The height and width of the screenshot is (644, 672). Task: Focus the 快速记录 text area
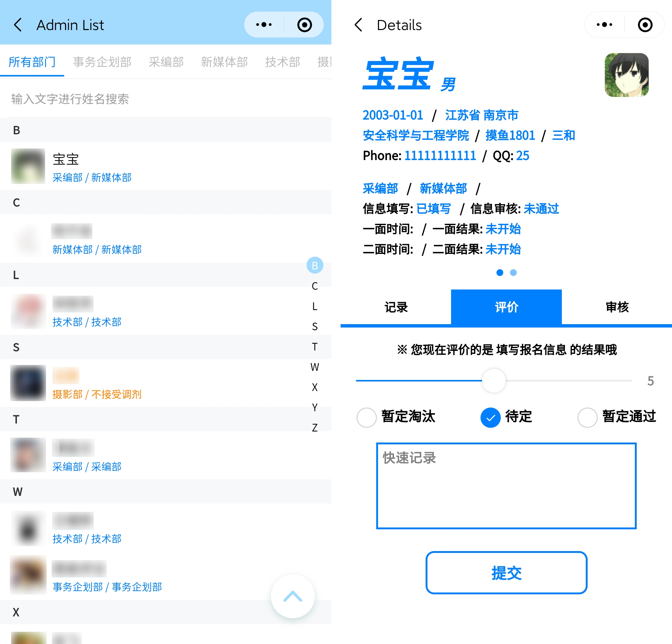506,486
